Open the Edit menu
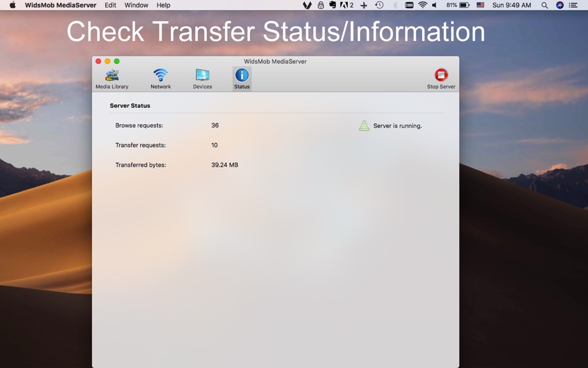588x368 pixels. (110, 5)
